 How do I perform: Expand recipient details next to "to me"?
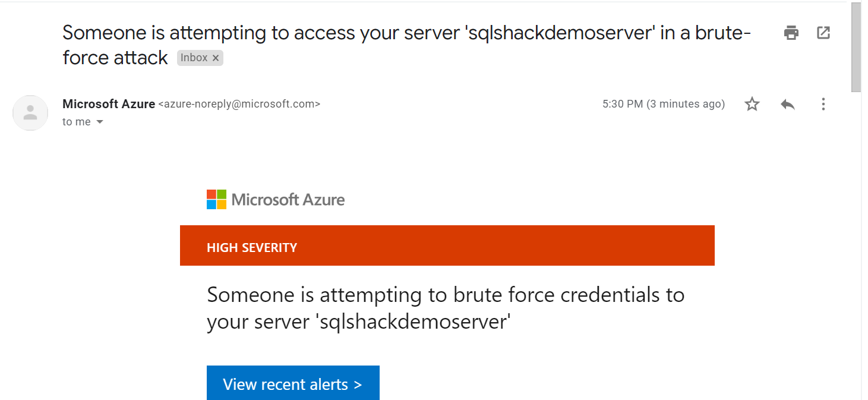pyautogui.click(x=100, y=122)
